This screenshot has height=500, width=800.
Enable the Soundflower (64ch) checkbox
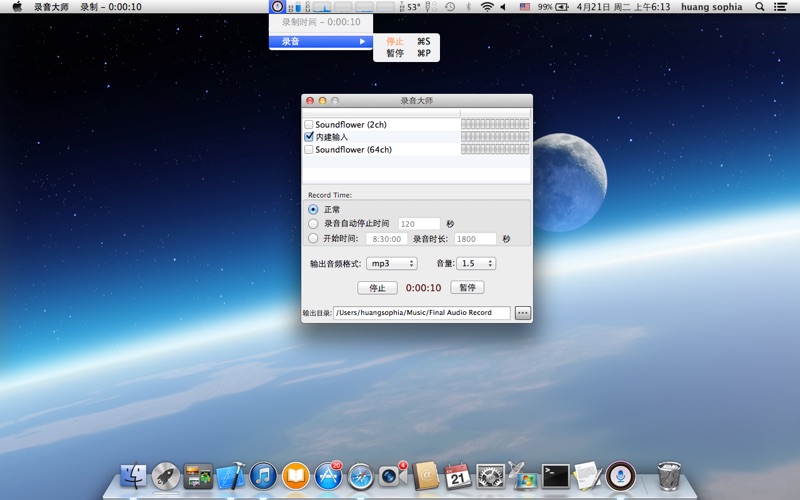309,150
